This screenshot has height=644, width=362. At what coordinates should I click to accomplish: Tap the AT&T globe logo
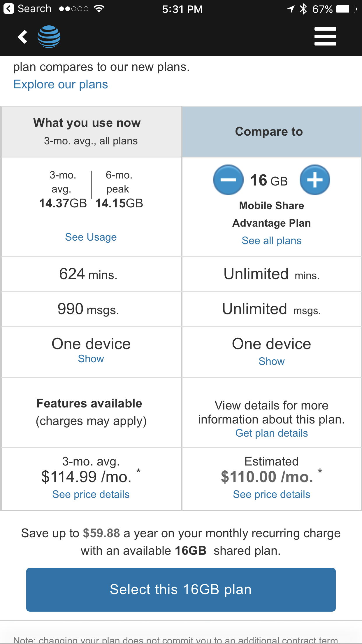tap(49, 37)
